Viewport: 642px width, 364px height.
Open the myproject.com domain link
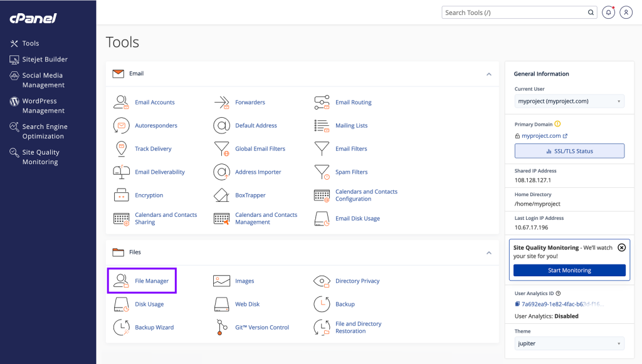click(542, 135)
